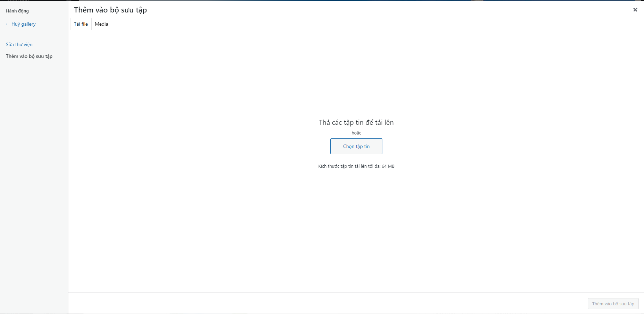Click the Hành động sidebar heading

[17, 11]
